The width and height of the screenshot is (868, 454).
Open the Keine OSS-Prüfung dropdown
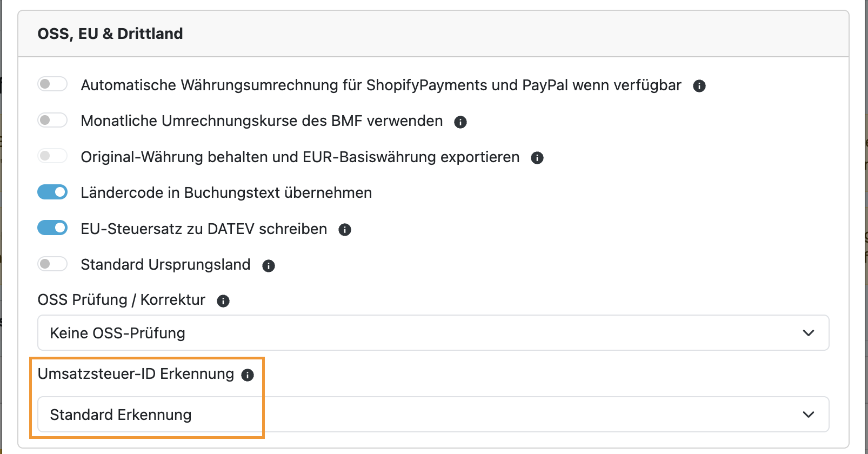coord(433,333)
